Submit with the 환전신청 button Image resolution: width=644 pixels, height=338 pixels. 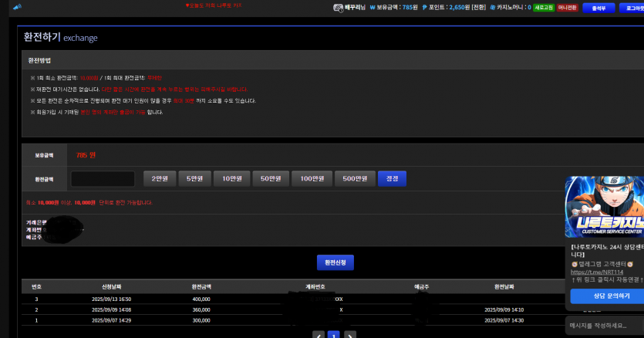pos(335,262)
